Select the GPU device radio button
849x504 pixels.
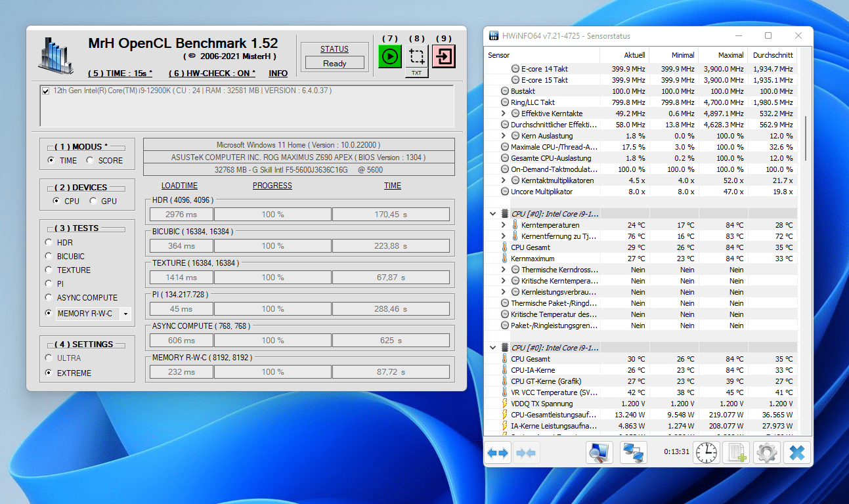tap(93, 201)
